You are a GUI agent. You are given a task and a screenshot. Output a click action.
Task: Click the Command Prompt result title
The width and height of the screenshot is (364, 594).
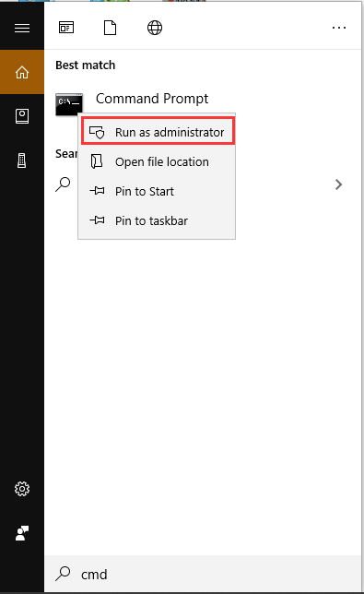[152, 99]
